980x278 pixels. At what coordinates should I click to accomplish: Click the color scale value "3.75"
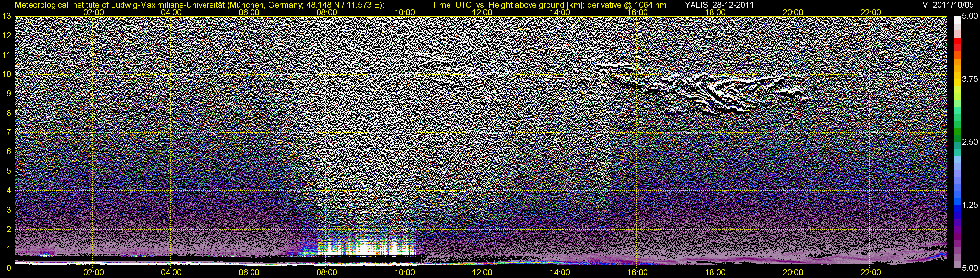point(970,79)
